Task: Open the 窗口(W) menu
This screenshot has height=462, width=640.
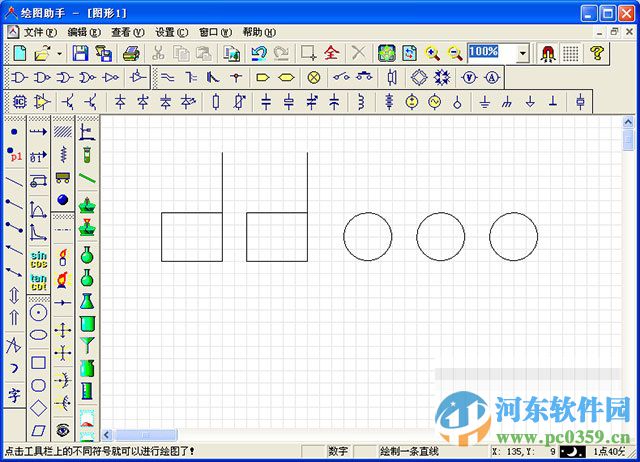Action: click(215, 32)
